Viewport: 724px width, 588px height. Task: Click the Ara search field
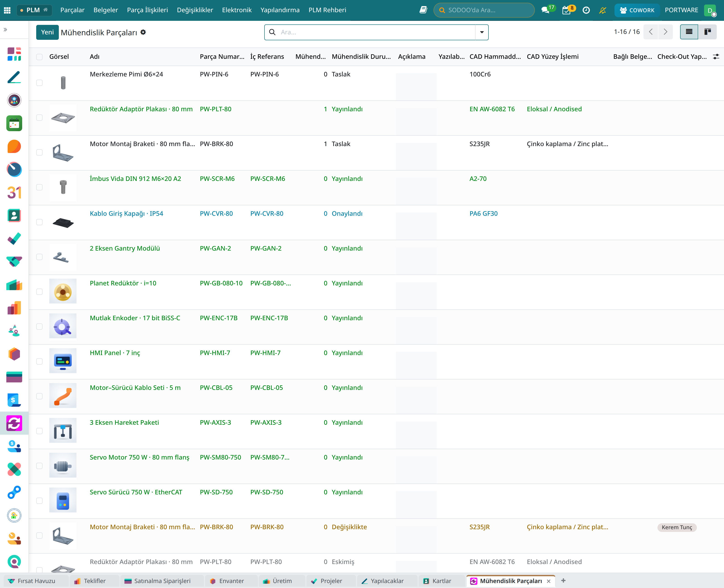coord(376,32)
